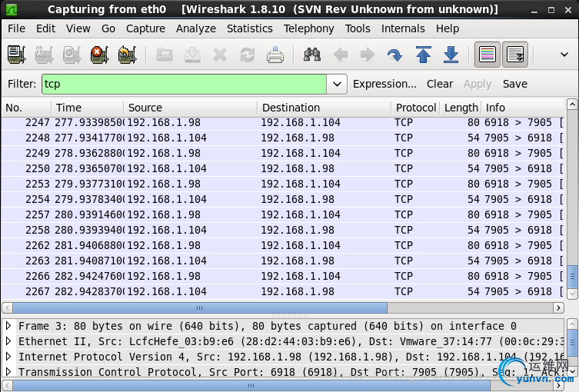The height and width of the screenshot is (392, 579).
Task: Open the Go menu
Action: (108, 28)
